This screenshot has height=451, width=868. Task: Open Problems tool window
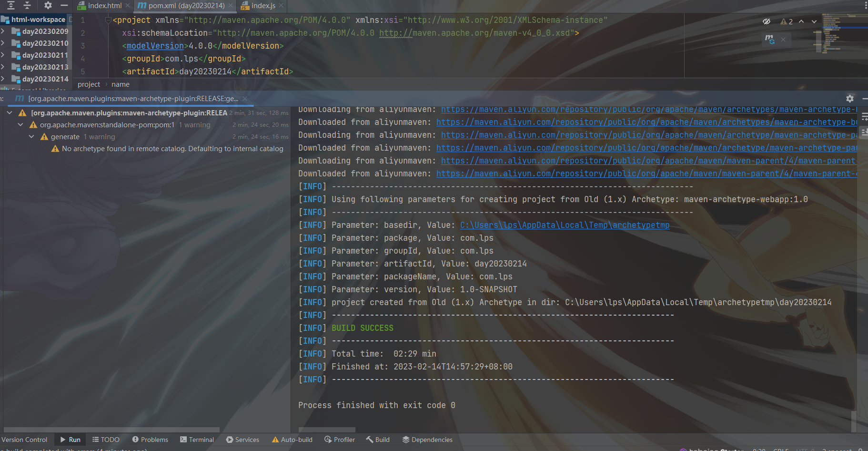[150, 440]
